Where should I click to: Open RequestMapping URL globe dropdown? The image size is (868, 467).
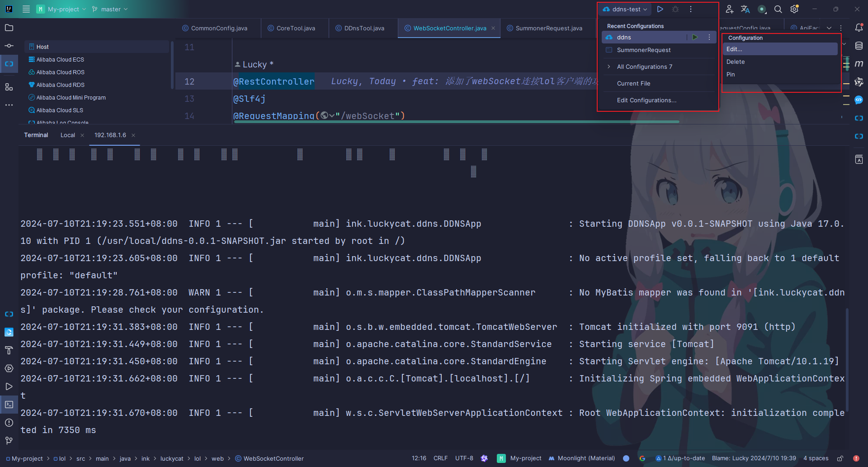[x=327, y=116]
